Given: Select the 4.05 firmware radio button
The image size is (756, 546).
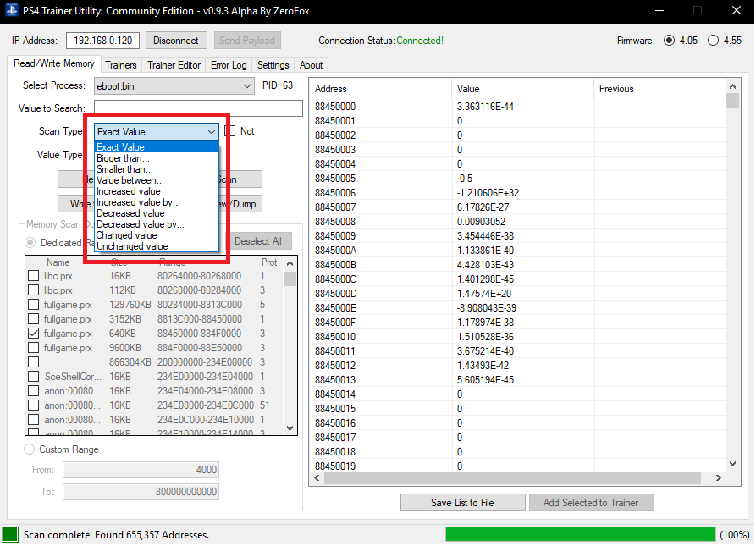Looking at the screenshot, I should [670, 41].
